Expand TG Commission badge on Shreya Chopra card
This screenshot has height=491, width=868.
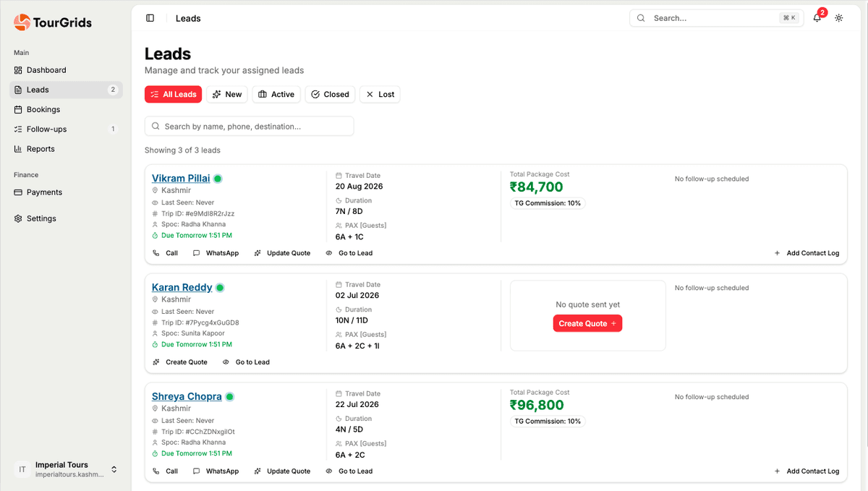(548, 421)
